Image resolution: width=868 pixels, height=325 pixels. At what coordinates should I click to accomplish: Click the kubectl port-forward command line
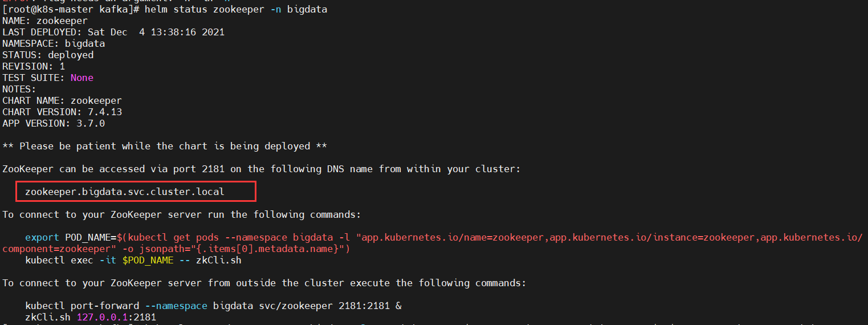[x=213, y=306]
